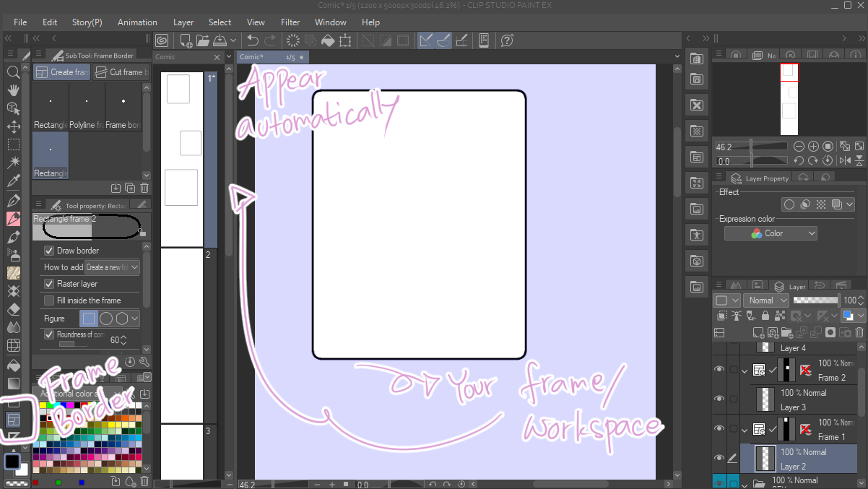Viewport: 868px width, 489px height.
Task: Open the Normal blending mode dropdown
Action: click(765, 300)
